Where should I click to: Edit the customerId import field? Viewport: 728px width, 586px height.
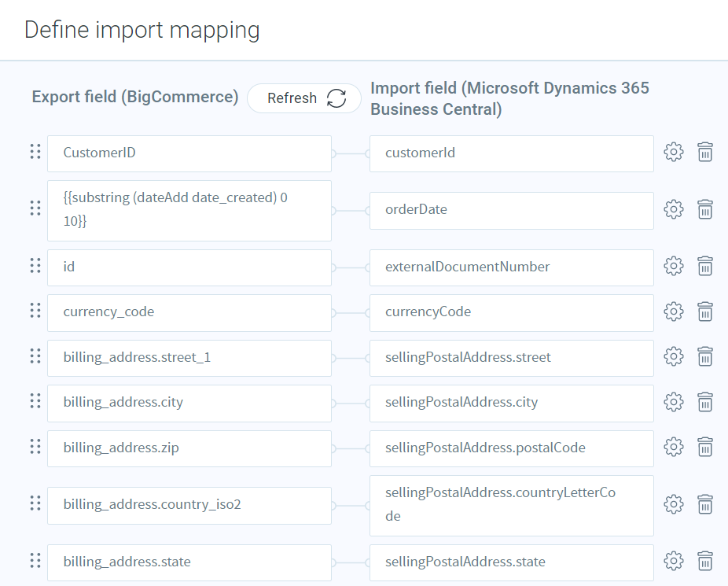(512, 153)
